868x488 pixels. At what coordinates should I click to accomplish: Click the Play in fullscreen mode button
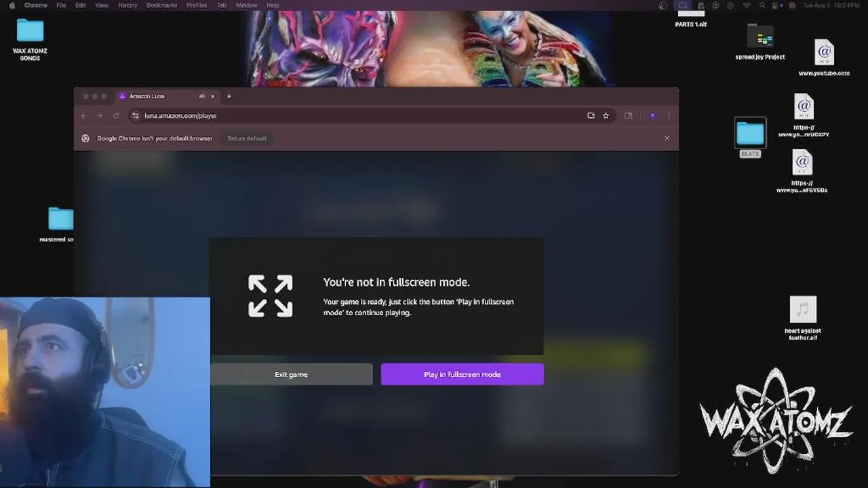[x=462, y=374]
